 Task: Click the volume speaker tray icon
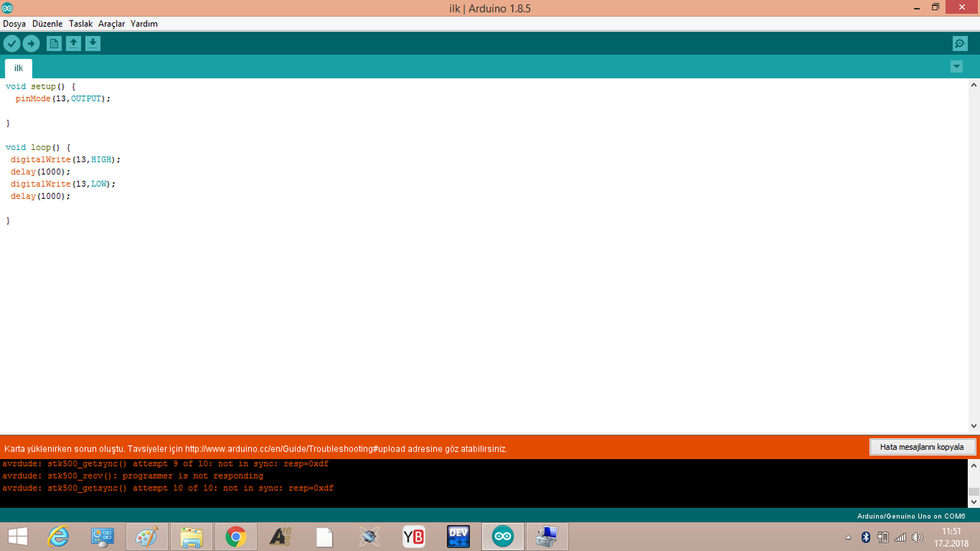tap(917, 537)
